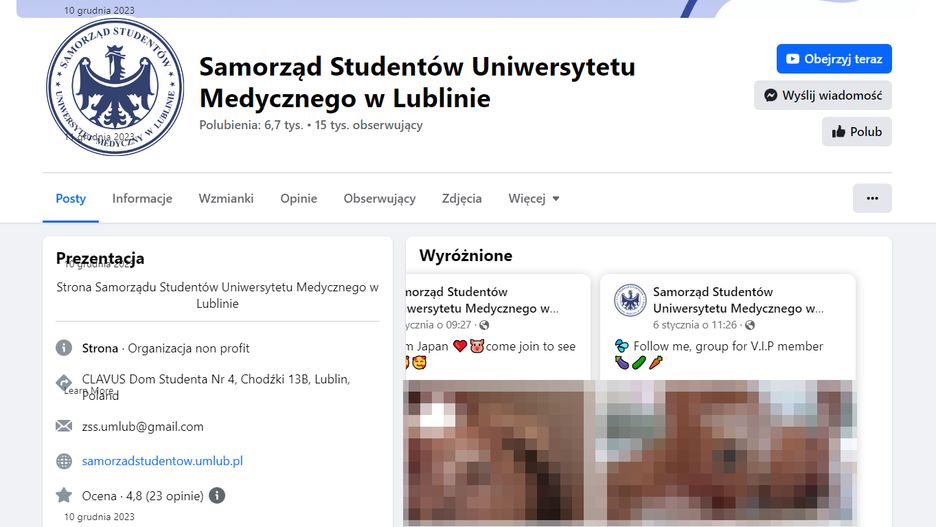Click the info icon beside Strona
The image size is (936, 527).
tap(64, 348)
